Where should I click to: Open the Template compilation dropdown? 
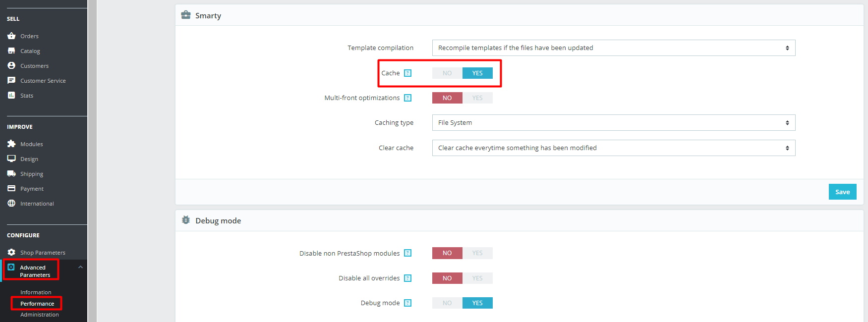(613, 48)
